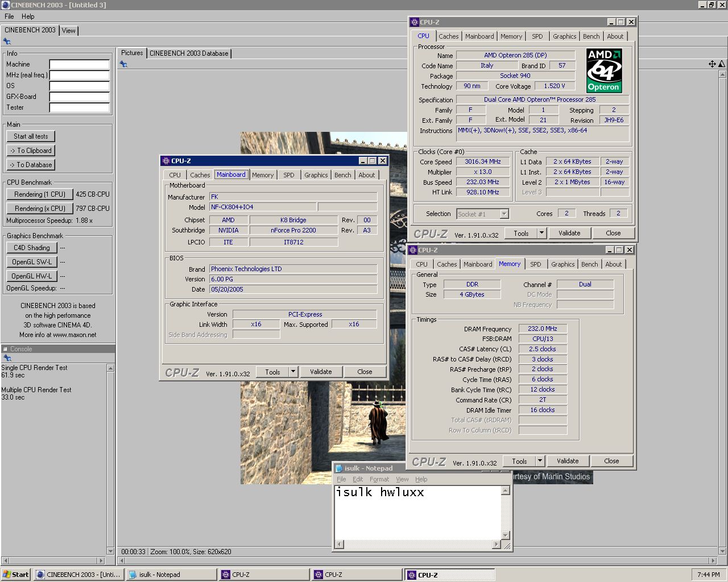This screenshot has width=728, height=582.
Task: Click the AMD64 Opteron logo in CPU-Z
Action: [604, 70]
